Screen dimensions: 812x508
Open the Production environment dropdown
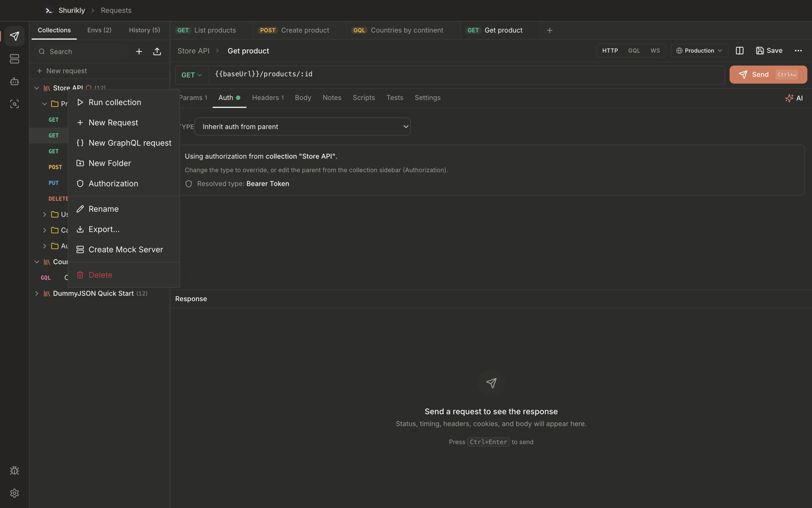click(x=699, y=51)
